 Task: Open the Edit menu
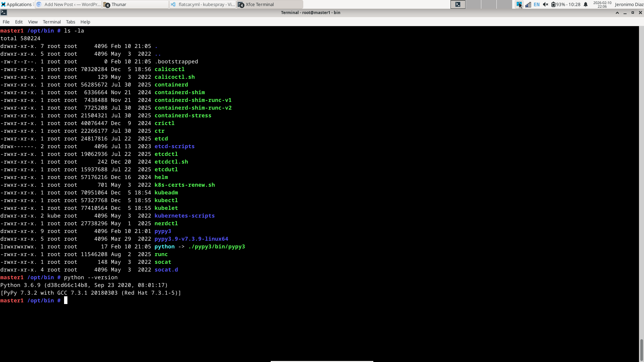coord(19,22)
